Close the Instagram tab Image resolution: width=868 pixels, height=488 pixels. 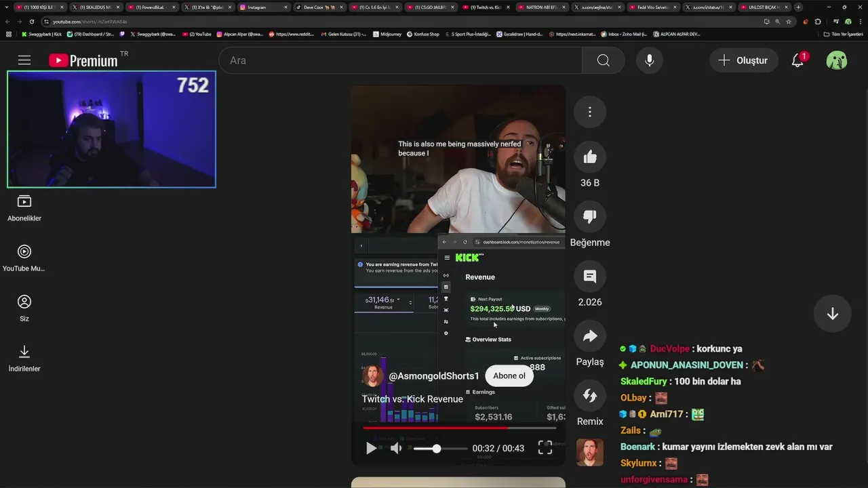pos(285,7)
